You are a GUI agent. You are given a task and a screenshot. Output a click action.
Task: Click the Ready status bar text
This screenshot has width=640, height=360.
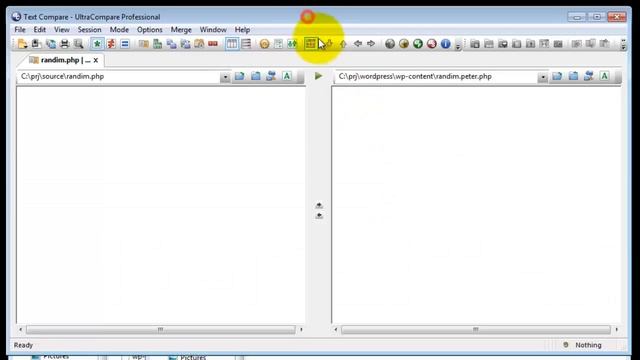coord(23,345)
